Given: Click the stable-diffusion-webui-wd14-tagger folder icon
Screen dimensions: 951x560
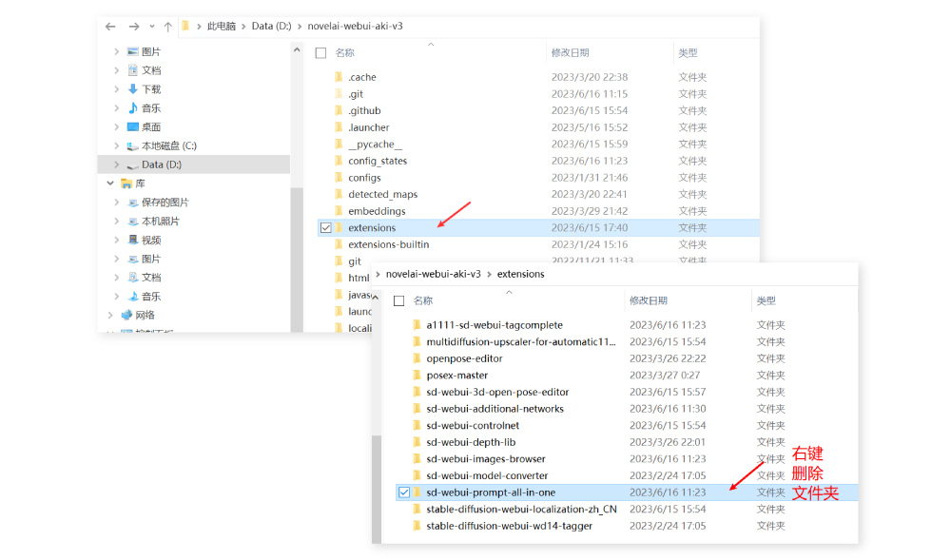Looking at the screenshot, I should (x=417, y=526).
